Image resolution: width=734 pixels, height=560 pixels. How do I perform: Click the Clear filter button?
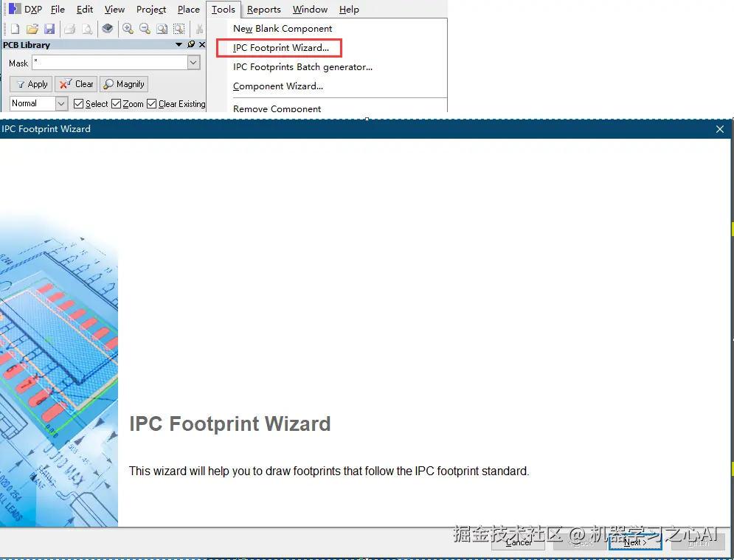point(76,84)
